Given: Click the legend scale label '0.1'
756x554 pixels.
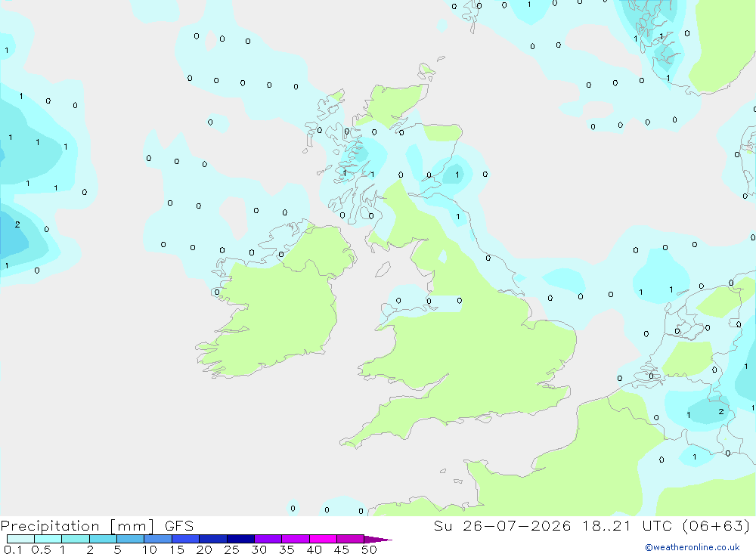Looking at the screenshot, I should 13,549.
